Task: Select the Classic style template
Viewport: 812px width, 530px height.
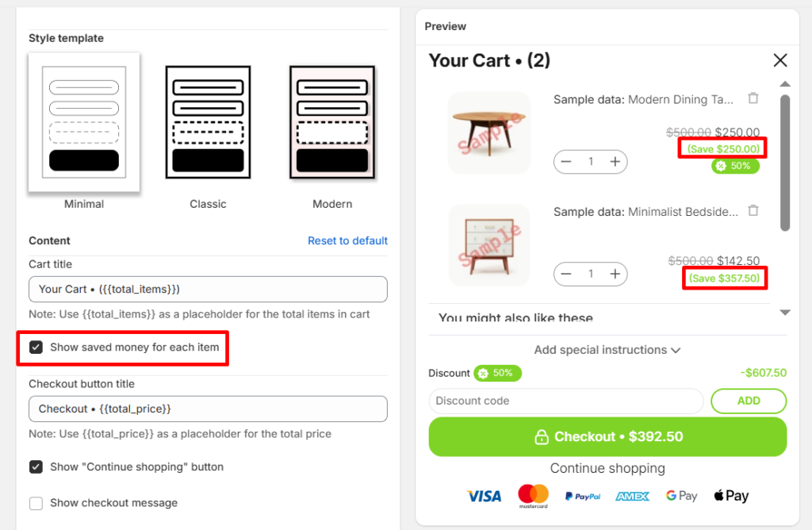Action: click(x=208, y=122)
